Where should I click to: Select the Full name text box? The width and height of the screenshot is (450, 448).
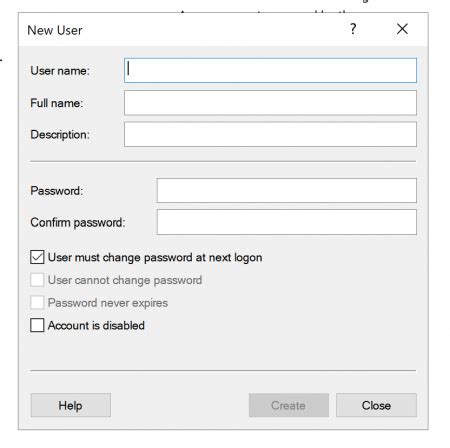click(270, 103)
